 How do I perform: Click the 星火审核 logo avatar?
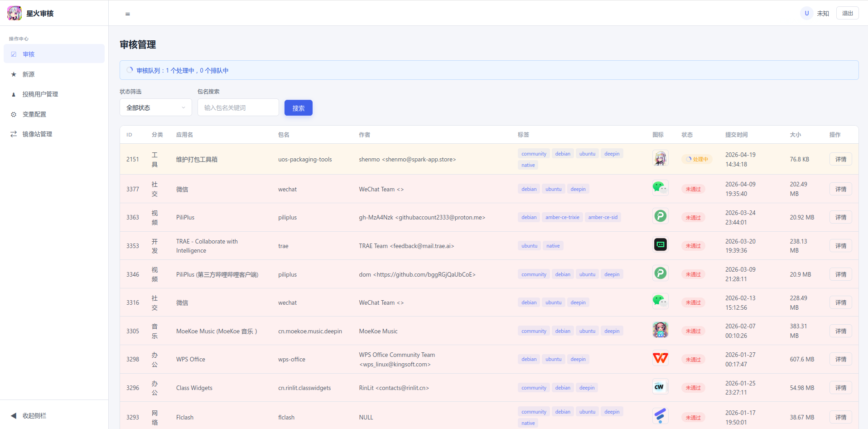pyautogui.click(x=14, y=13)
